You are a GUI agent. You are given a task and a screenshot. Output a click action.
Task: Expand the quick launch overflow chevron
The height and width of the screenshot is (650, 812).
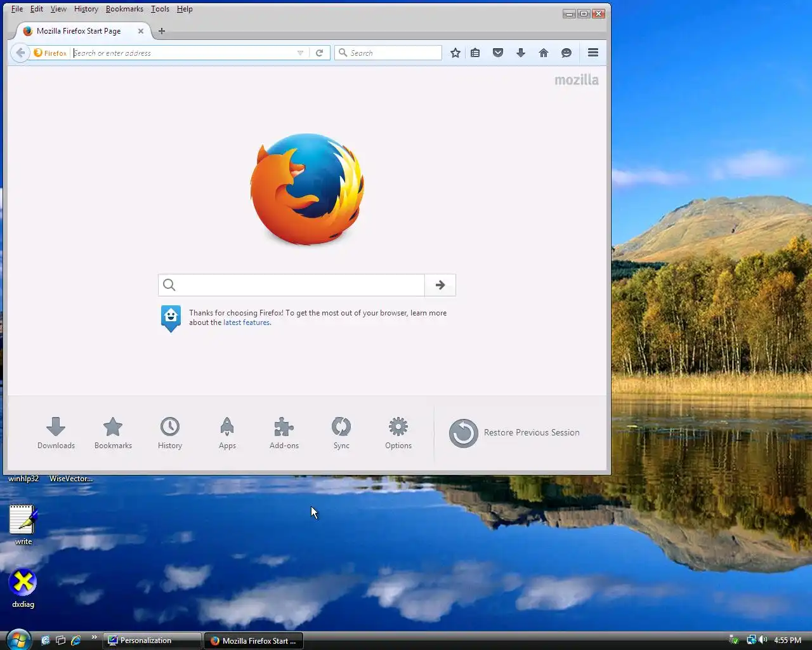pos(95,637)
